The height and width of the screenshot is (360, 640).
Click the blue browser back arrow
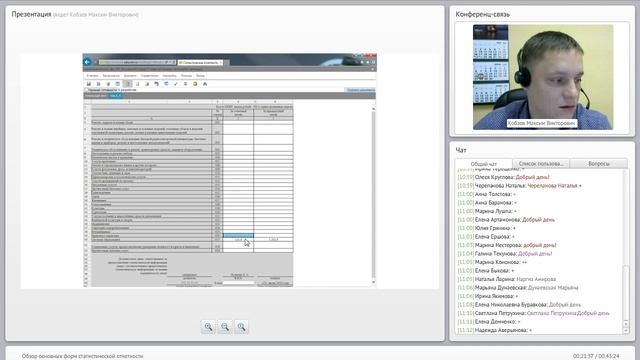tap(87, 62)
